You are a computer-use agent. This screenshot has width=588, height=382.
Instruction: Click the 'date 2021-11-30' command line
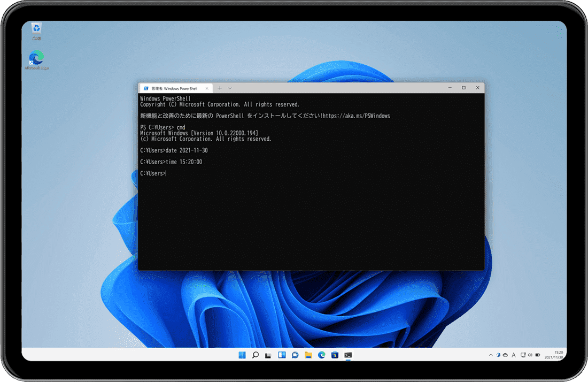click(x=174, y=150)
